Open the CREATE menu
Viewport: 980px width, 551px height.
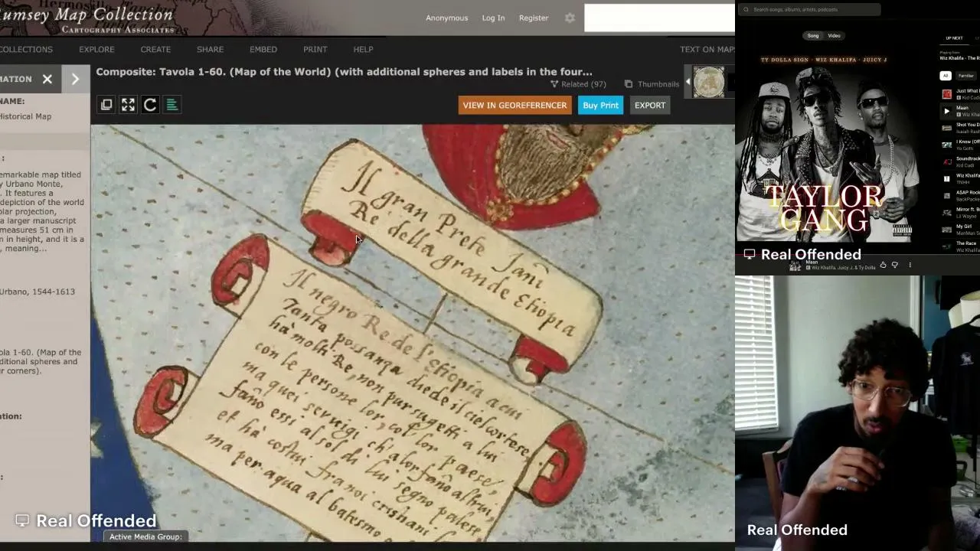[155, 50]
